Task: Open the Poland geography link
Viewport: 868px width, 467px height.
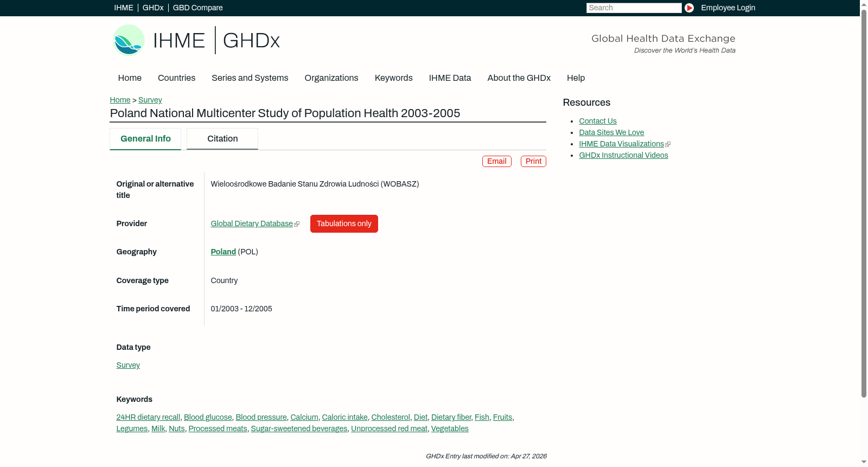Action: [224, 252]
